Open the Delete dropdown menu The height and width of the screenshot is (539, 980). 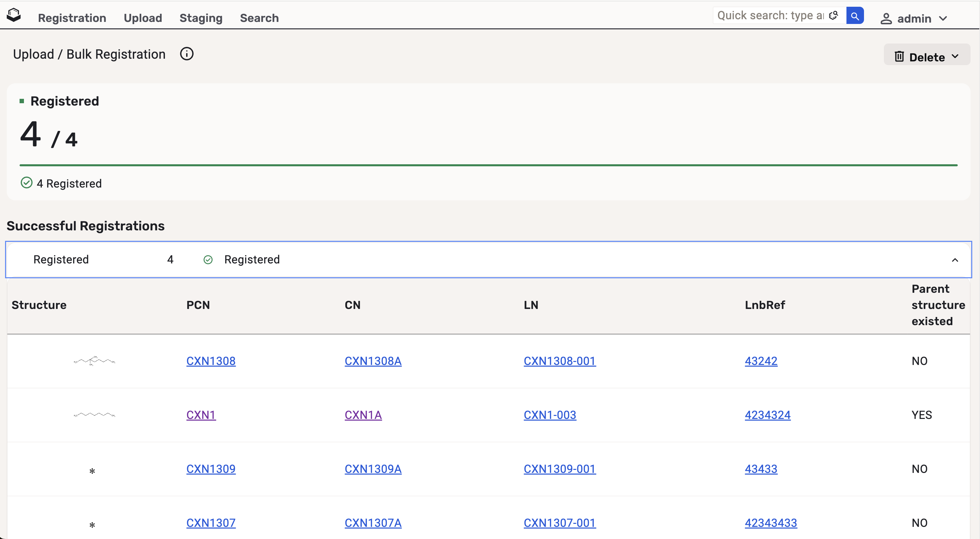coord(955,57)
